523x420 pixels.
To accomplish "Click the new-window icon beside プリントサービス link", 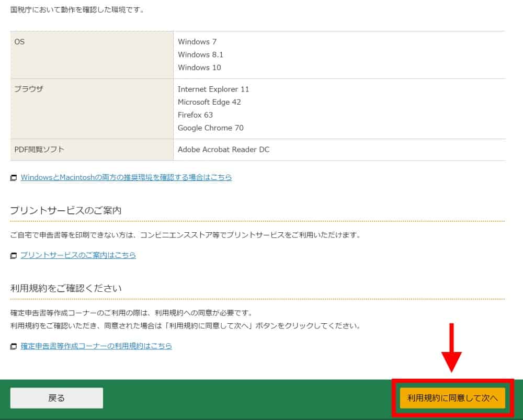I will 14,256.
